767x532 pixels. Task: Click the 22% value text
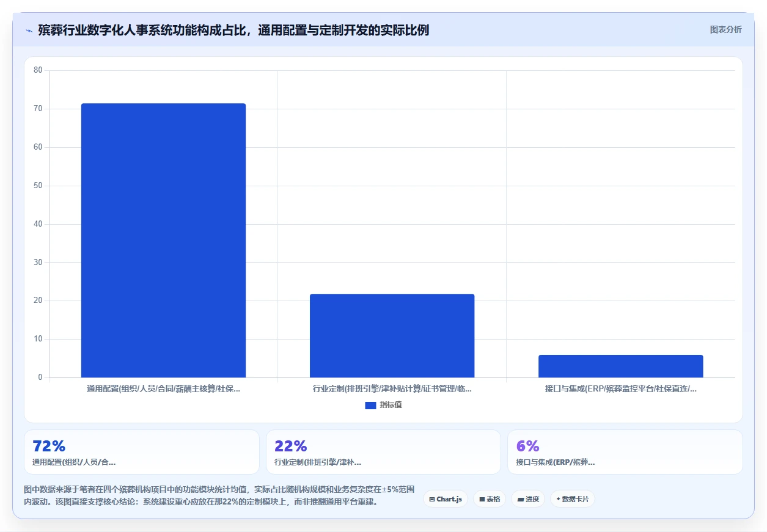pos(291,446)
